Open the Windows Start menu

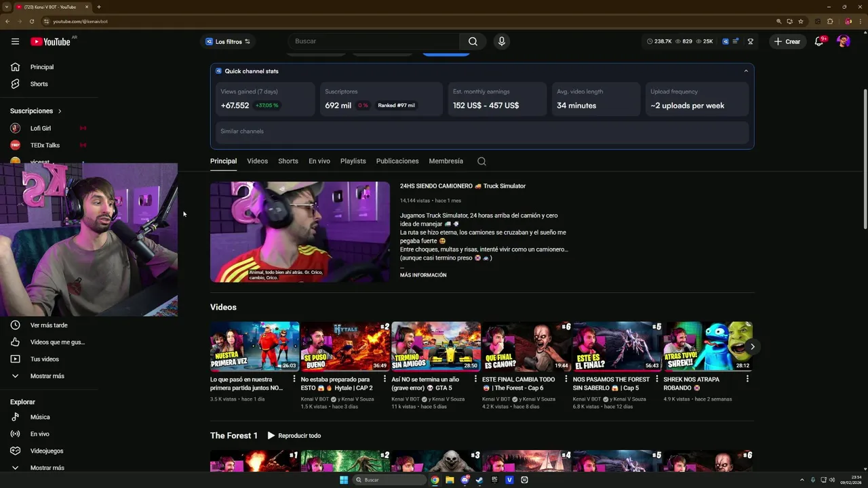pyautogui.click(x=344, y=480)
